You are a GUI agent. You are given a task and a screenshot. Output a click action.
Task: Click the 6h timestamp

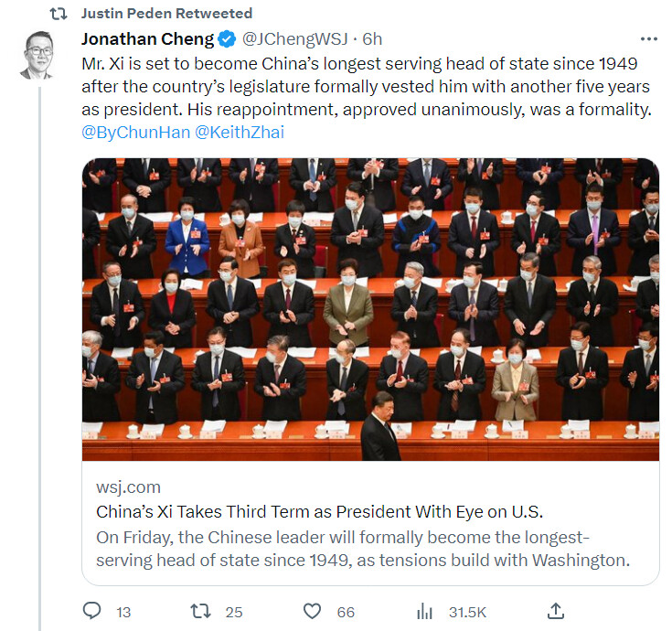372,39
